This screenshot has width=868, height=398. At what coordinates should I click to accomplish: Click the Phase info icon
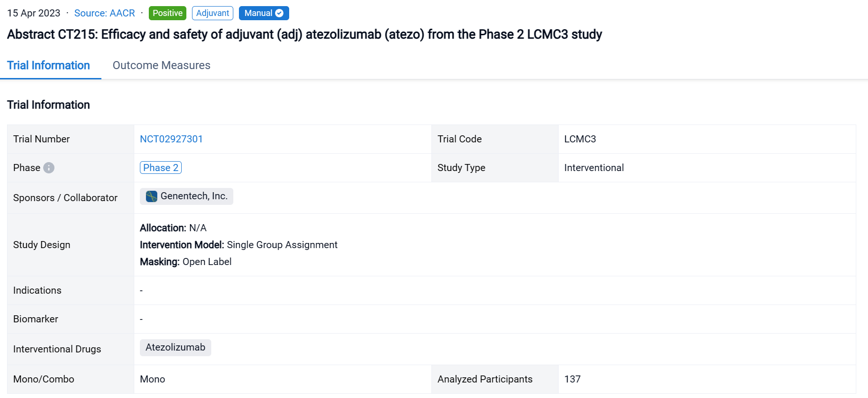click(49, 168)
